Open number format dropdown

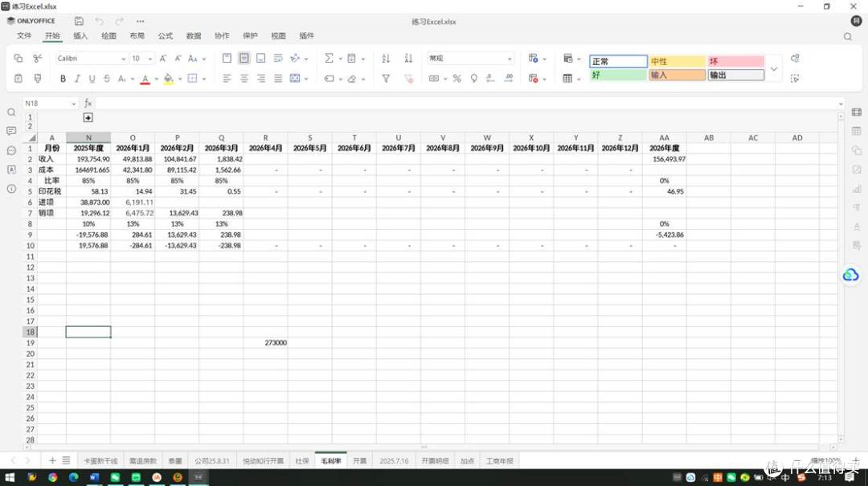pyautogui.click(x=510, y=59)
